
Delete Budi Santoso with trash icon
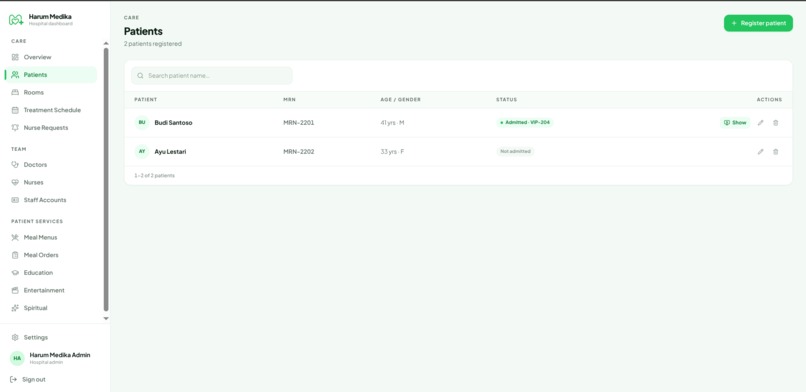coord(776,123)
